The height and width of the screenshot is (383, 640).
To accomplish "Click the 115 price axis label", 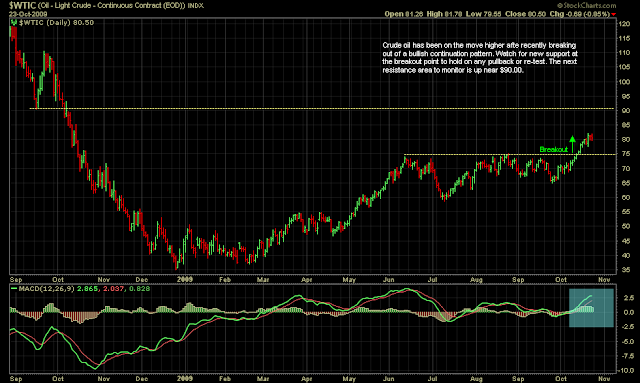I will (x=624, y=38).
